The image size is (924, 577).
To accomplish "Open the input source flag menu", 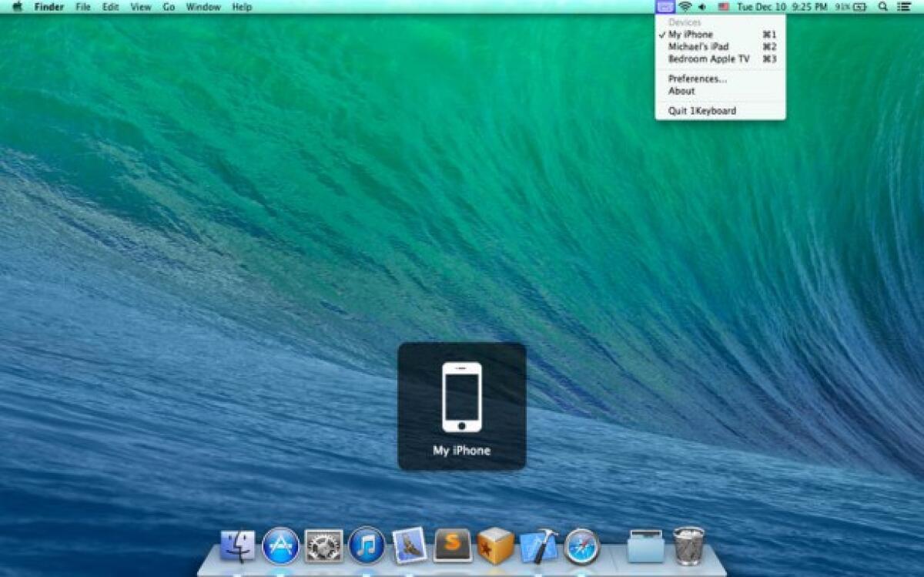I will [724, 6].
